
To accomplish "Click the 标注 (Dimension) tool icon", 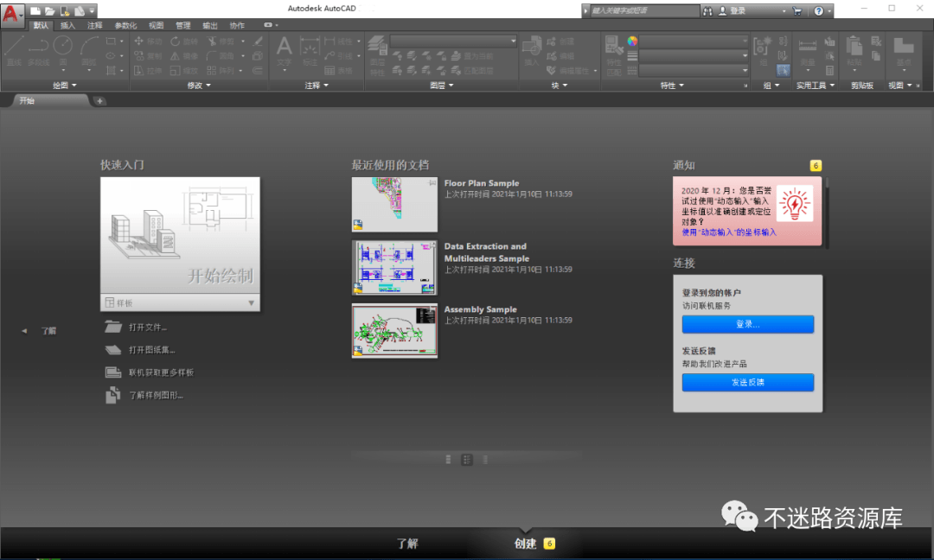I will tap(310, 47).
